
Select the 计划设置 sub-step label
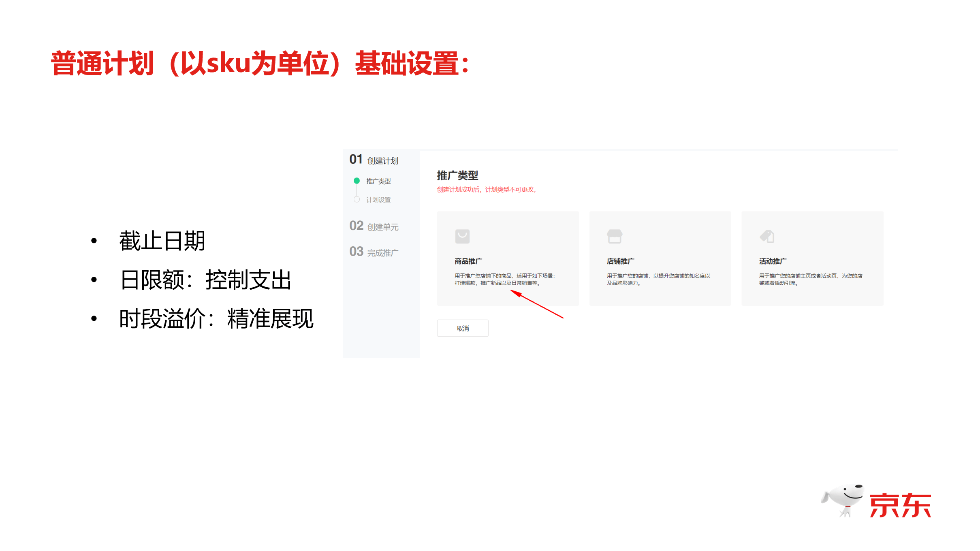(x=378, y=200)
